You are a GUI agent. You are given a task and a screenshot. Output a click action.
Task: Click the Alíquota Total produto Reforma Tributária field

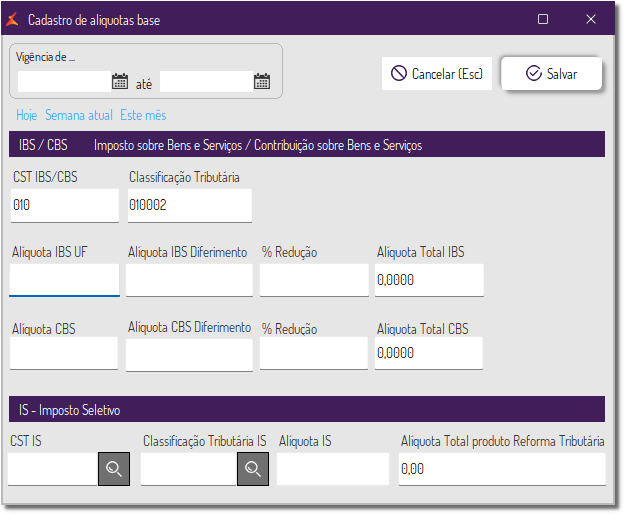(x=502, y=469)
